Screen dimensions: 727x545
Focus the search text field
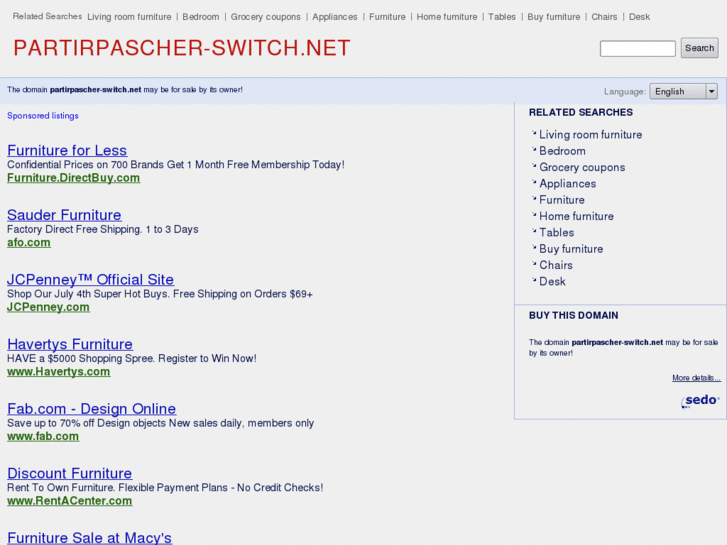coord(638,49)
